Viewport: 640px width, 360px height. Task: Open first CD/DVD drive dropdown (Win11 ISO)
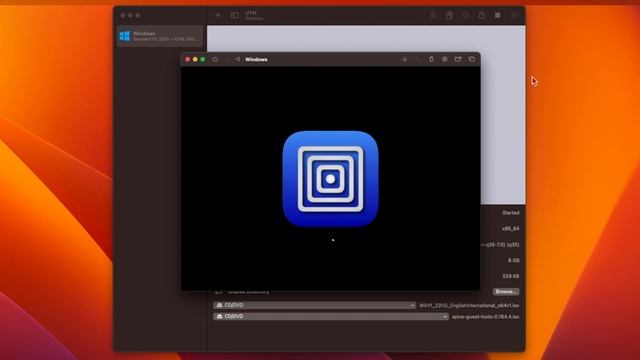314,305
